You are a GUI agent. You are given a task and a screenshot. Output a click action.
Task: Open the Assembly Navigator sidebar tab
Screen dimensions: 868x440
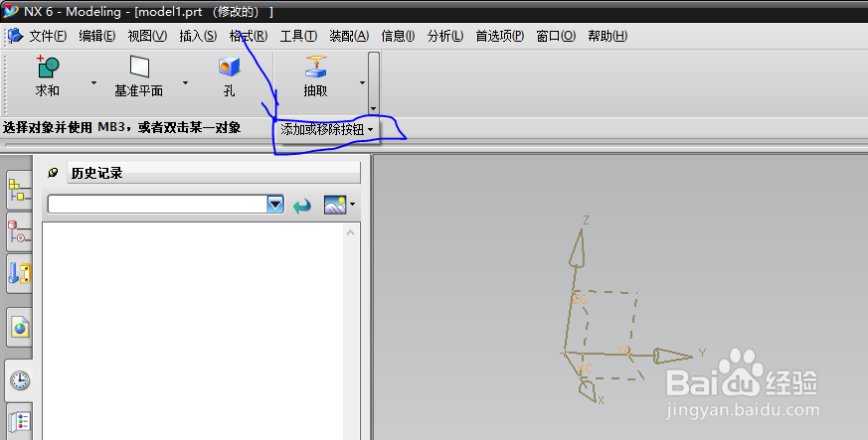19,191
